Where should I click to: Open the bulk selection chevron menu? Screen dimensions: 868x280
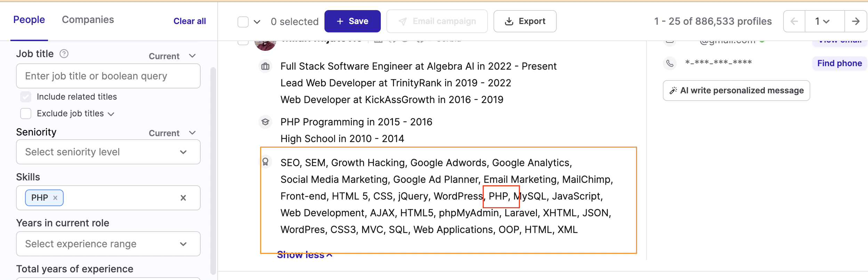click(x=257, y=22)
